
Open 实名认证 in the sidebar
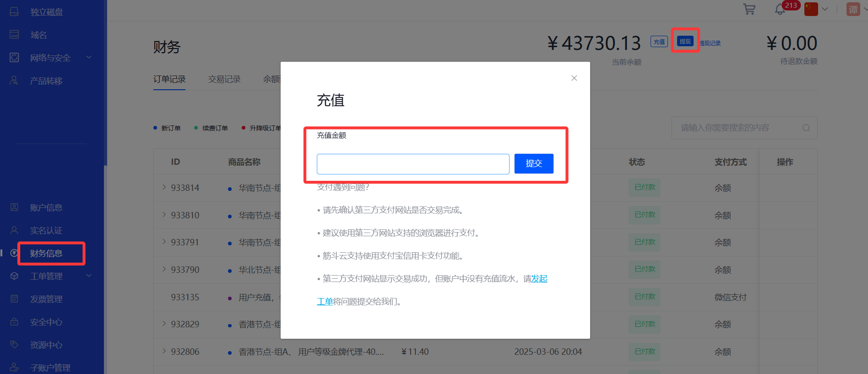46,230
